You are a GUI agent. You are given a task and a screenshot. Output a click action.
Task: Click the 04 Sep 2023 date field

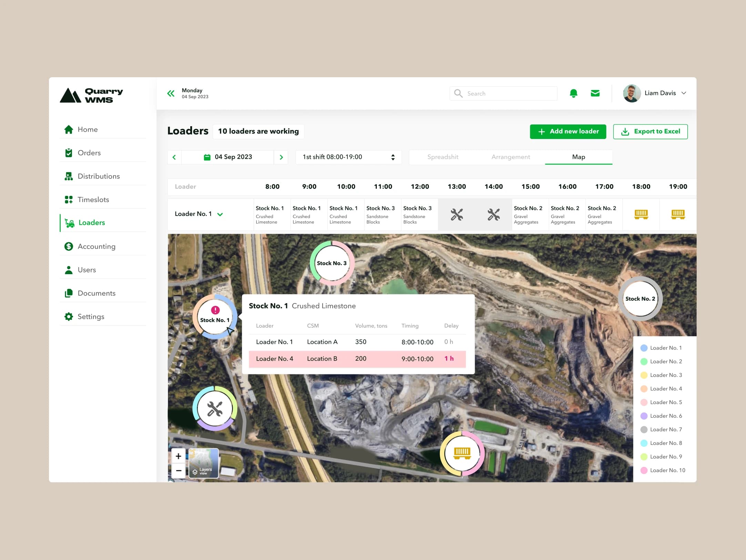point(228,157)
